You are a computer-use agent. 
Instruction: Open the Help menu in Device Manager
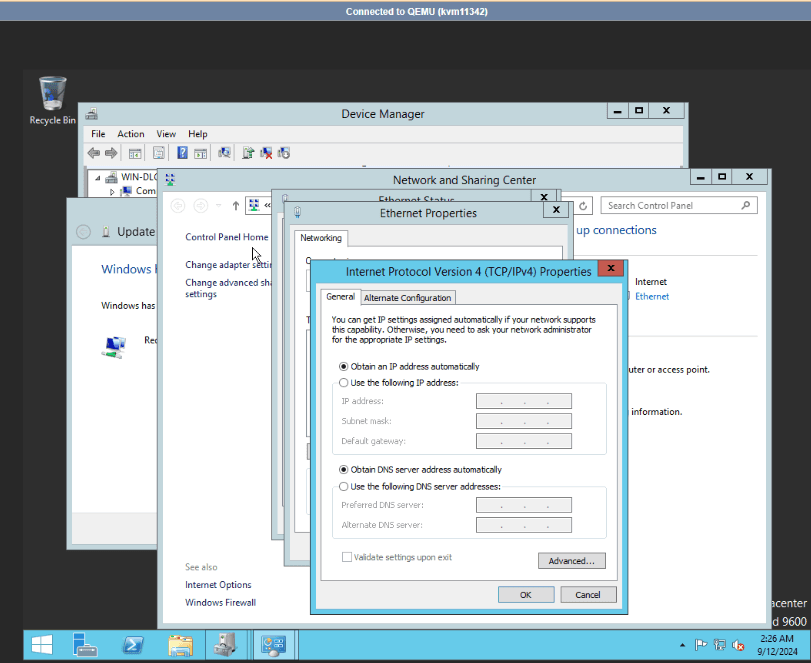point(198,134)
